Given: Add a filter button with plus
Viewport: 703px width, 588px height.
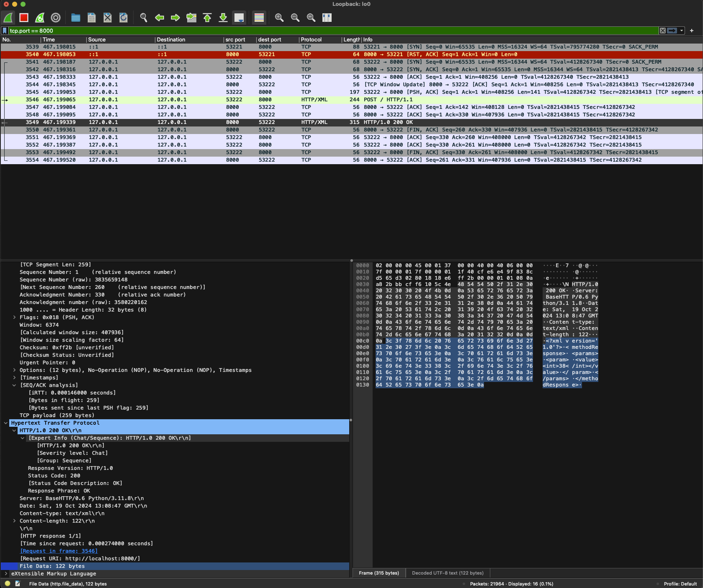Looking at the screenshot, I should click(x=692, y=31).
